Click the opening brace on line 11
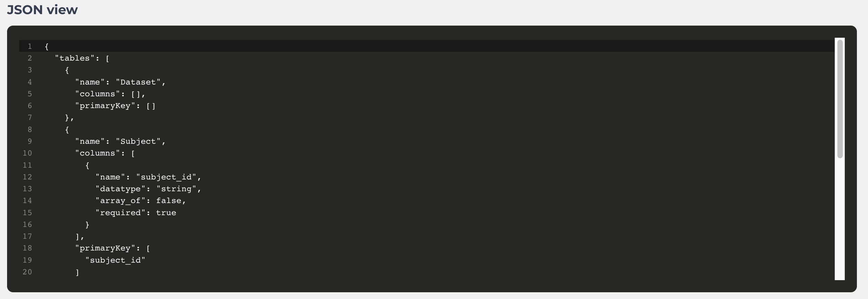Screen dimensions: 868x299 tap(87, 165)
